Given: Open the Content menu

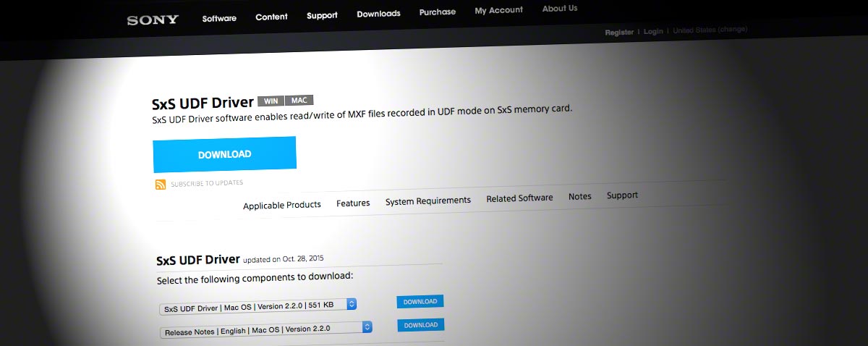Looking at the screenshot, I should tap(271, 17).
